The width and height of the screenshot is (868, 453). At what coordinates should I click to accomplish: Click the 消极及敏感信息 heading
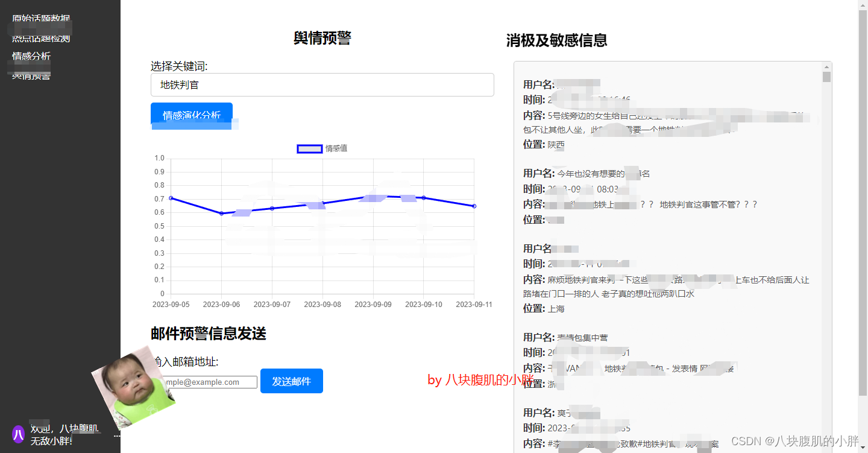pyautogui.click(x=556, y=40)
